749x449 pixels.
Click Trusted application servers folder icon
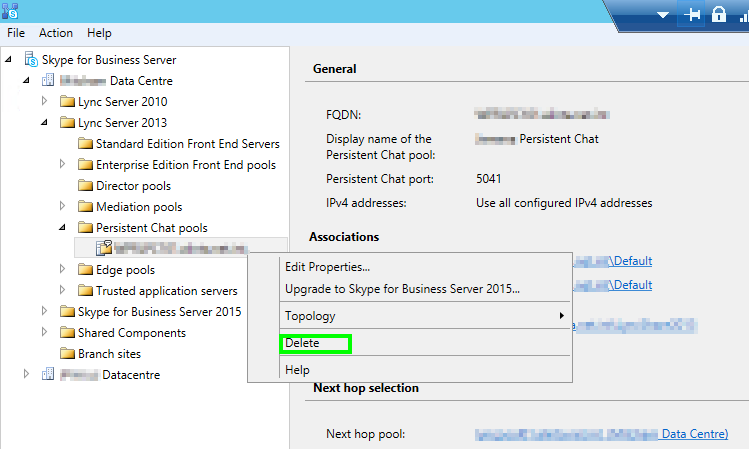[86, 290]
